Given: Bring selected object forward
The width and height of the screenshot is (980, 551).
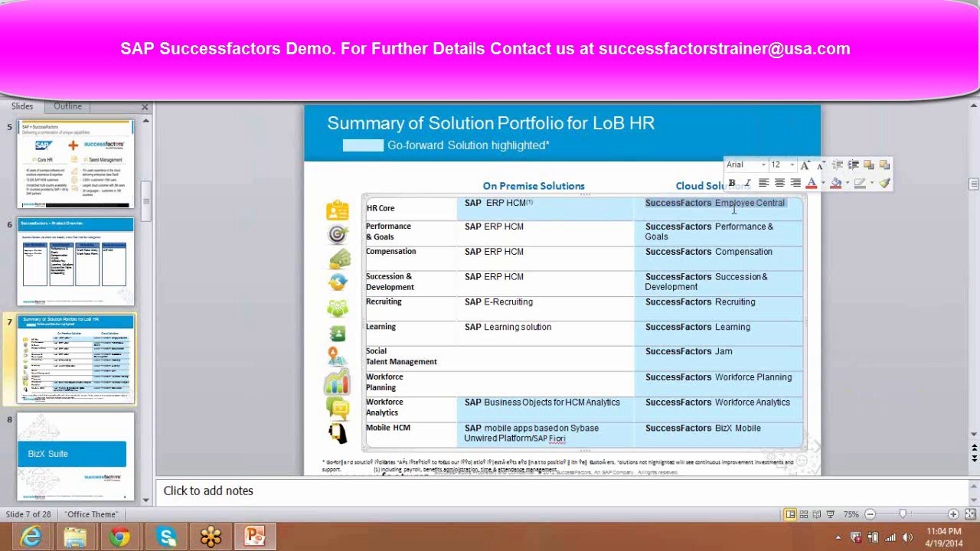Looking at the screenshot, I should coord(869,165).
